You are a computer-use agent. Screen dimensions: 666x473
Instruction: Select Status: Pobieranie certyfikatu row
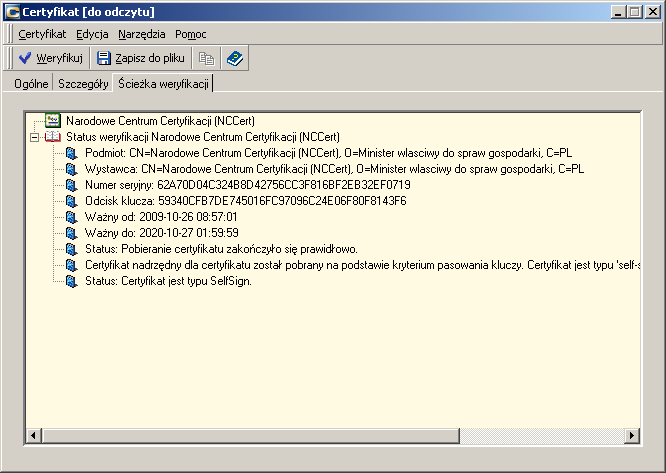tap(221, 249)
